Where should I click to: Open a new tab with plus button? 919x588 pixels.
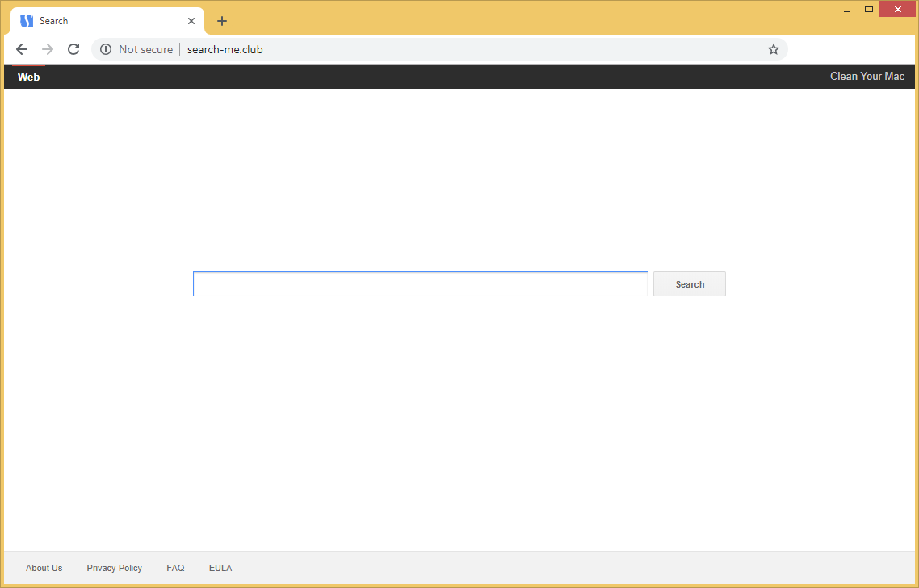222,21
